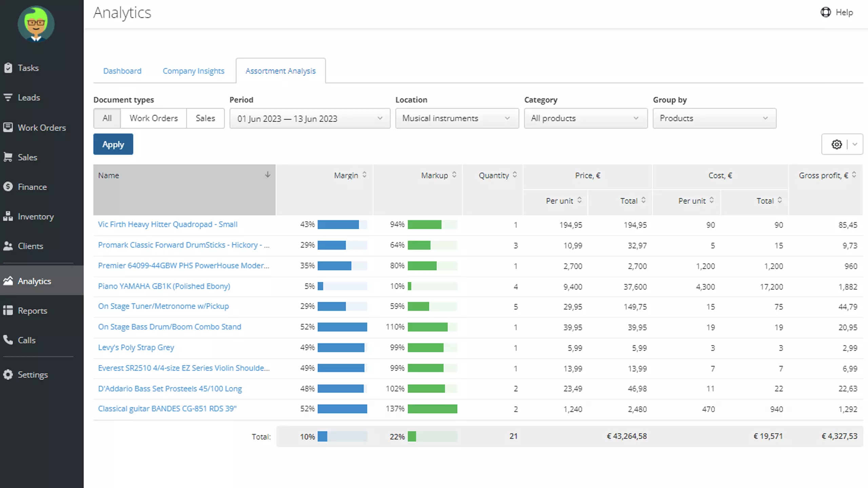Image resolution: width=868 pixels, height=488 pixels.
Task: Open On Stage Bass Drum/Boom Combo Stand
Action: coord(170,327)
